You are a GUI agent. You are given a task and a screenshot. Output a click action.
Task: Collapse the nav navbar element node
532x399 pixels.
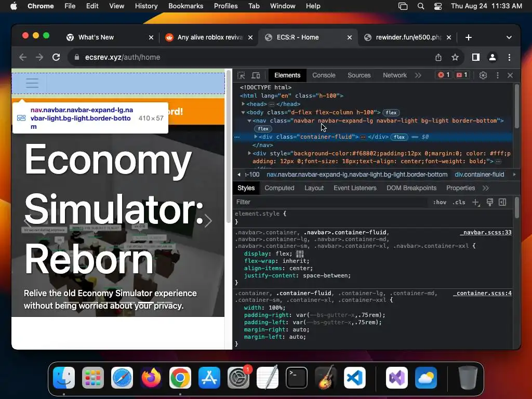coord(249,121)
